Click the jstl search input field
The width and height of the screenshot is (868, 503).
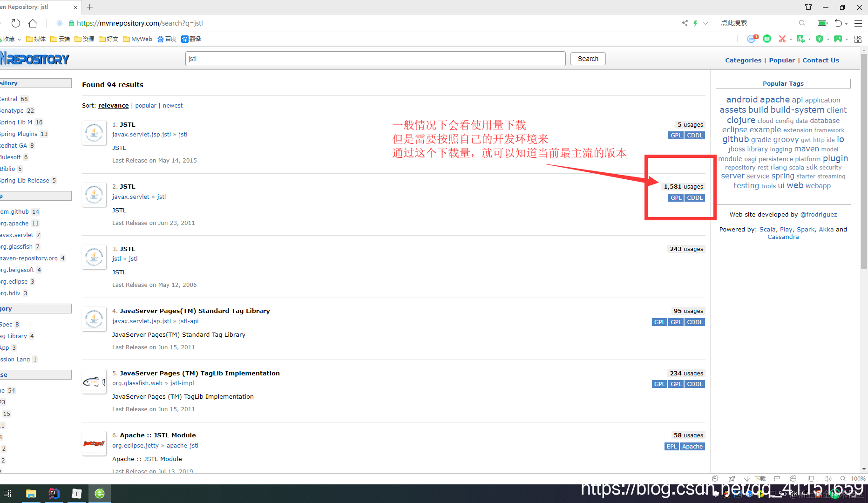pyautogui.click(x=375, y=59)
